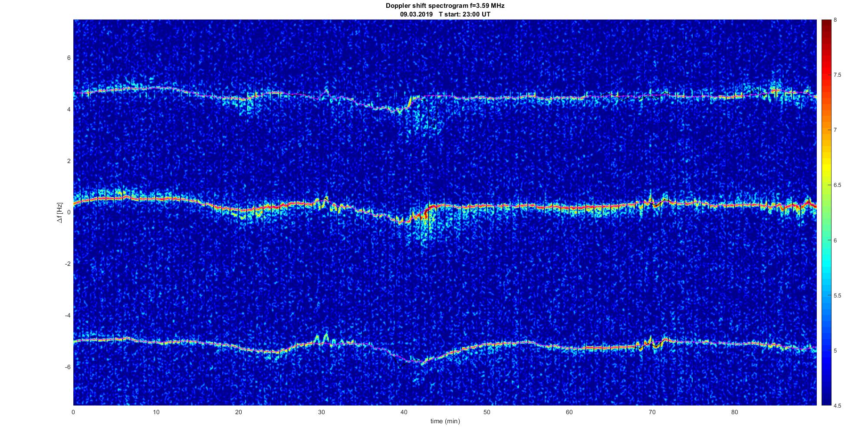This screenshot has width=868, height=435.
Task: Click the x-axis tick label '30'
Action: pyautogui.click(x=321, y=412)
